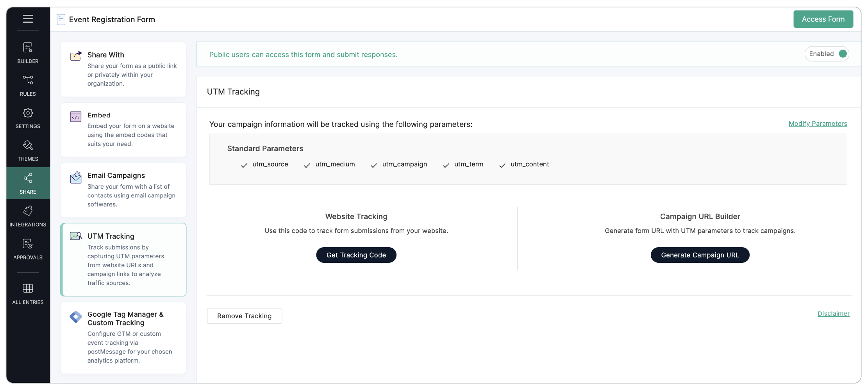Click the utm_term parameter label
This screenshot has width=868, height=391.
click(x=469, y=164)
